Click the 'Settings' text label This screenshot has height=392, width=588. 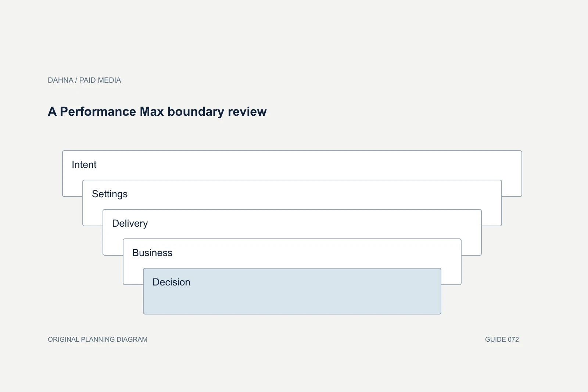[x=110, y=194]
